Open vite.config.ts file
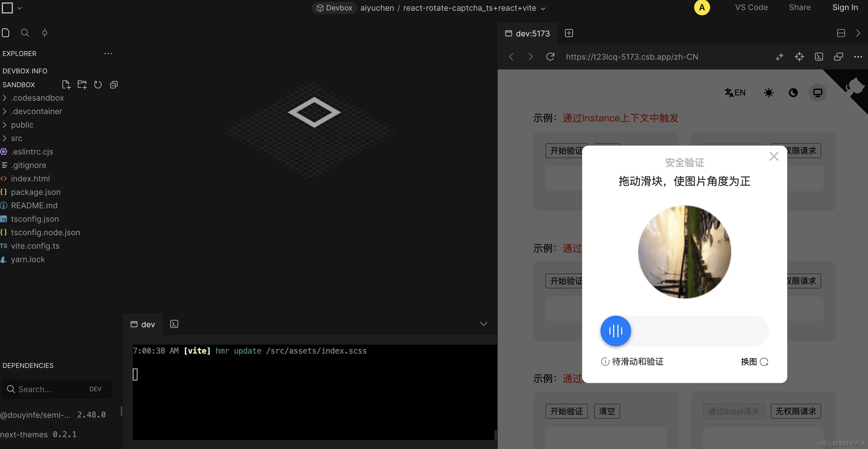Image resolution: width=868 pixels, height=449 pixels. (x=35, y=246)
